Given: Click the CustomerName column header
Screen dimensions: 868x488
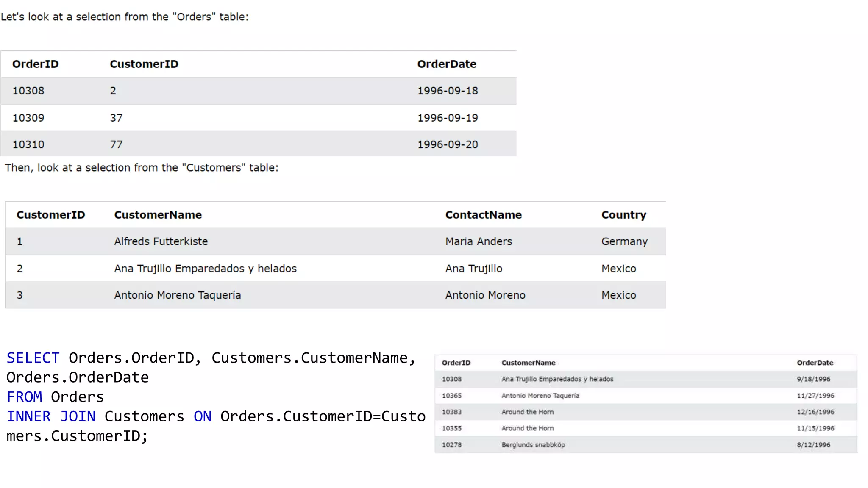Looking at the screenshot, I should tap(158, 215).
